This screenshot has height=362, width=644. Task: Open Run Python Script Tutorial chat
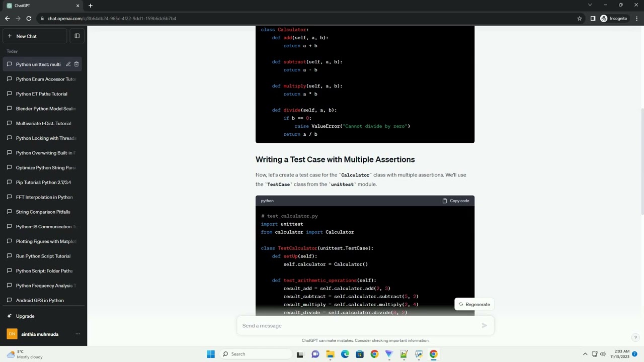coord(42,256)
